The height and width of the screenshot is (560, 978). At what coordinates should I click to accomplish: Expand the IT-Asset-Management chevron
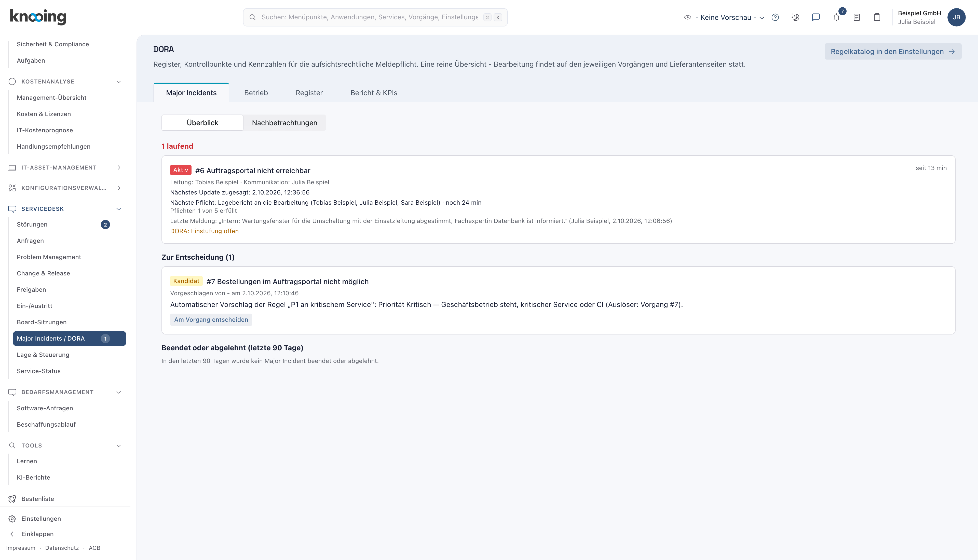coord(119,168)
